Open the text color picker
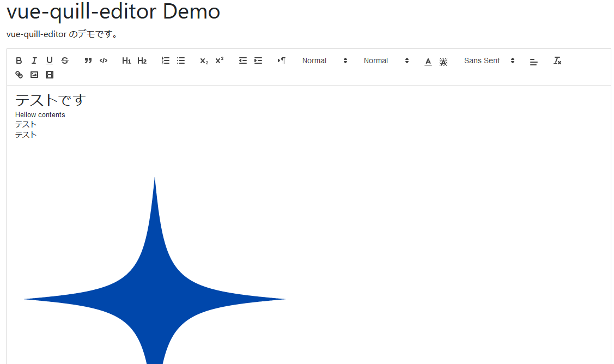614x364 pixels. pos(428,62)
